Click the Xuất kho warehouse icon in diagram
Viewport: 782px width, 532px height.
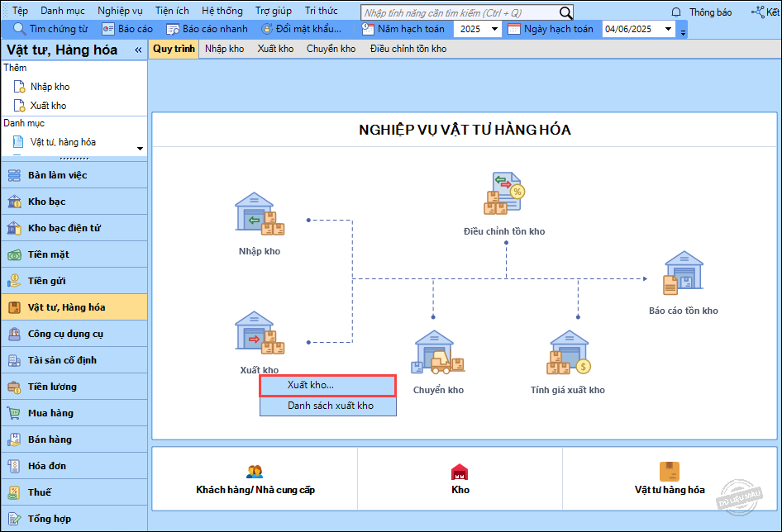(x=260, y=333)
